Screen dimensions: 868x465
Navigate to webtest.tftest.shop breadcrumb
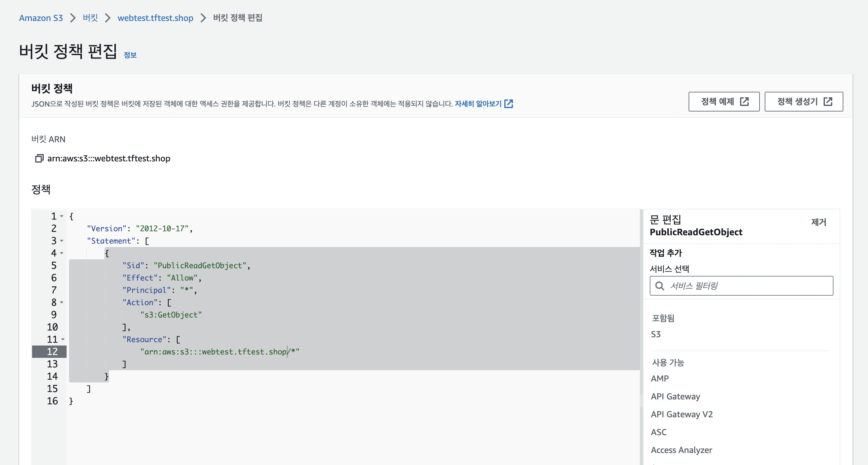click(x=155, y=18)
